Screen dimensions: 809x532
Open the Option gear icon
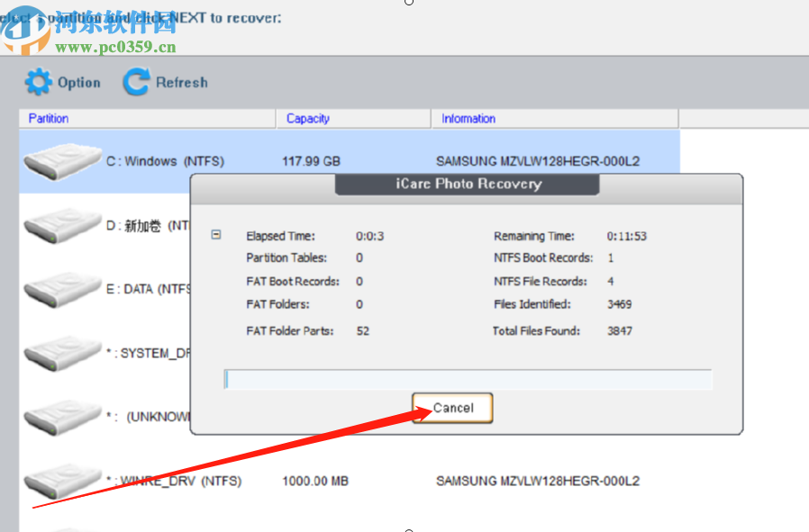[x=38, y=82]
